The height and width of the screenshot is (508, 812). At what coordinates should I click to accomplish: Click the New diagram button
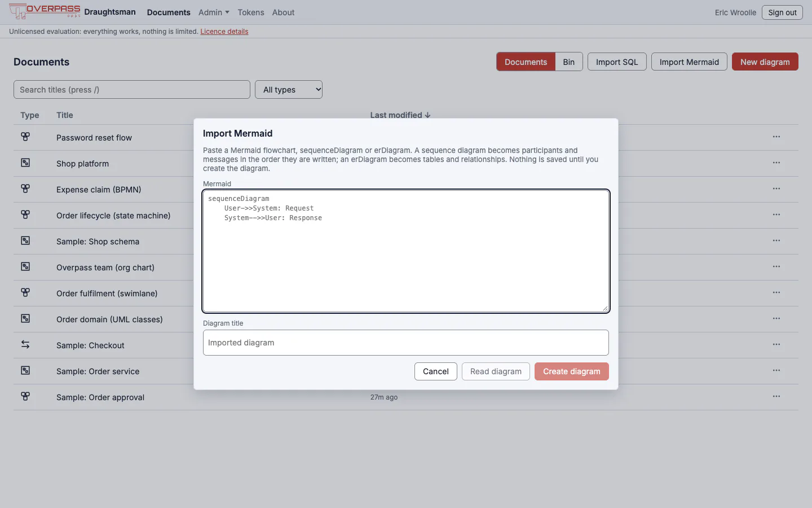click(765, 62)
